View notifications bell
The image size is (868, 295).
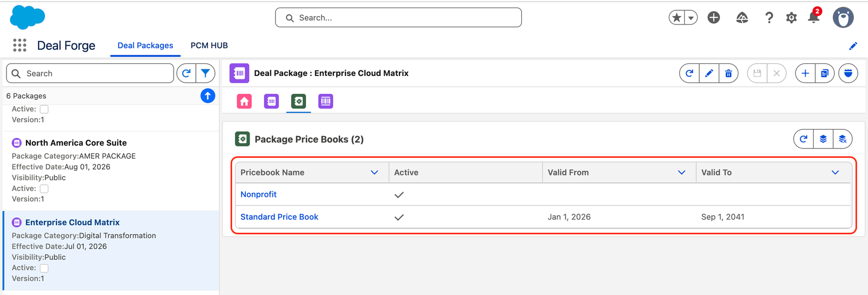coord(814,17)
